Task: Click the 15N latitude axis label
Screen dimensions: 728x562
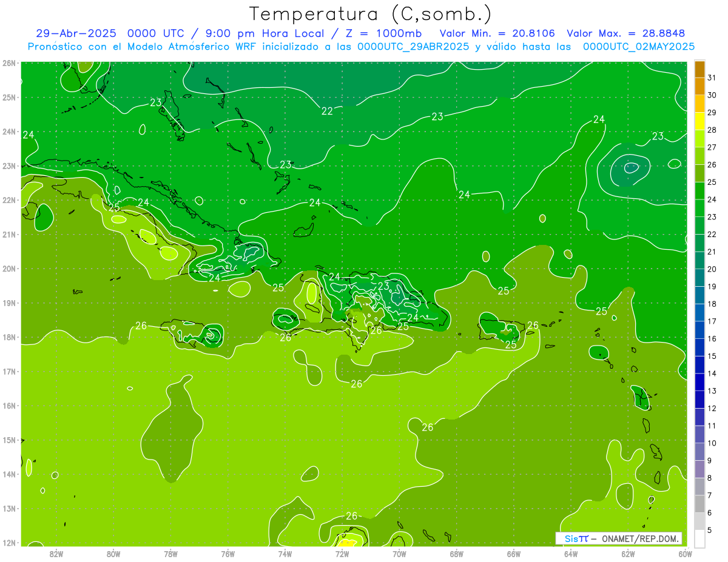Action: 9,440
